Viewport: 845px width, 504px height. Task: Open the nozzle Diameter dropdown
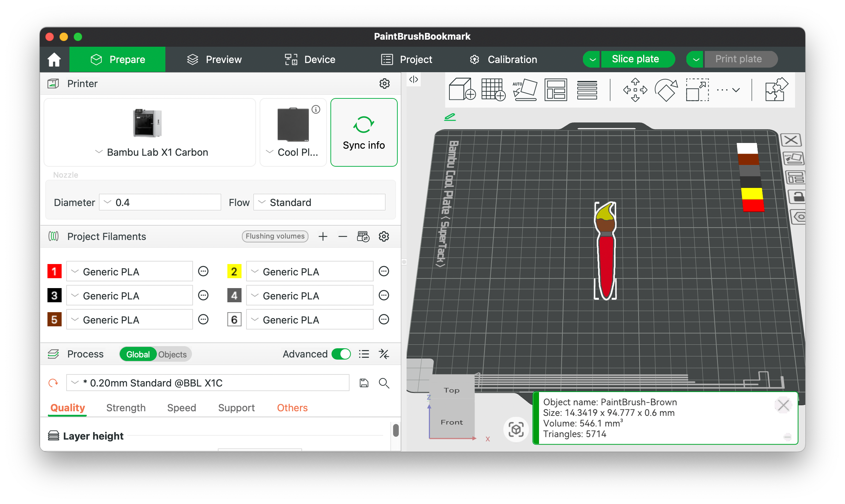160,202
